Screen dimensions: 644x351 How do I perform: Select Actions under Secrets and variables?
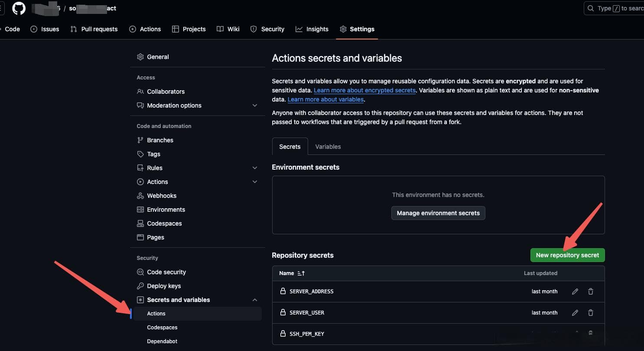click(198, 314)
